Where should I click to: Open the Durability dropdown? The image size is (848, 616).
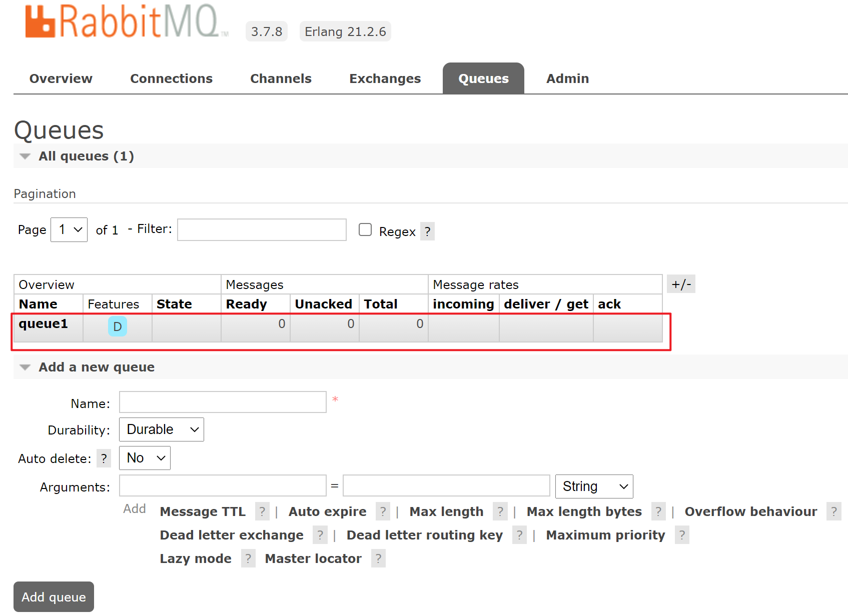(161, 429)
